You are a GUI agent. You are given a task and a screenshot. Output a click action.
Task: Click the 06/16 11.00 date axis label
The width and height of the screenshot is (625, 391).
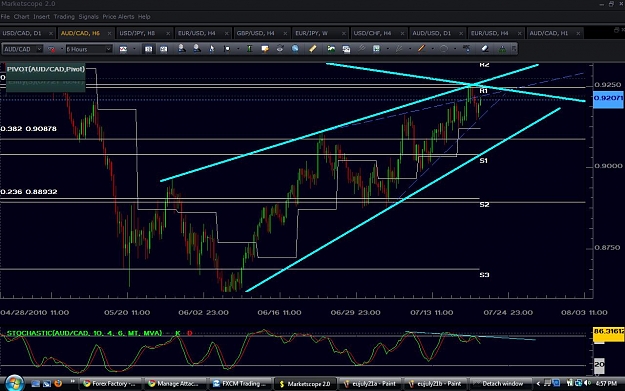tap(279, 312)
